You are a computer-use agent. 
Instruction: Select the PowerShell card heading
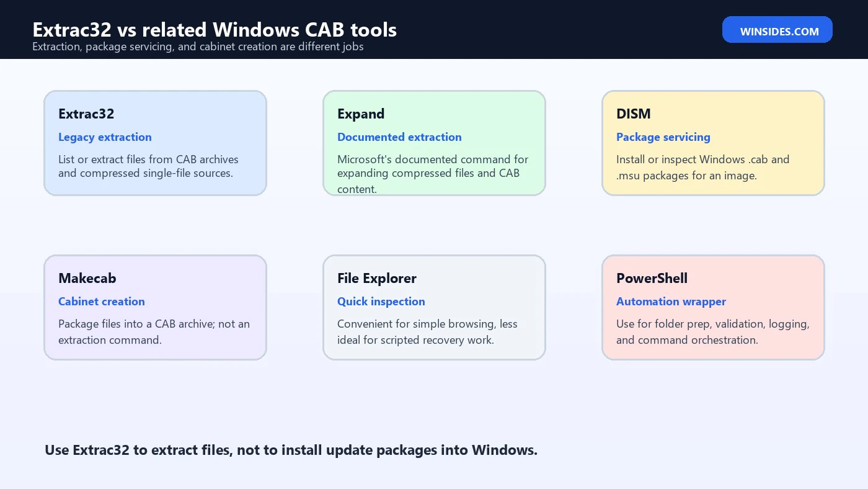coord(652,278)
